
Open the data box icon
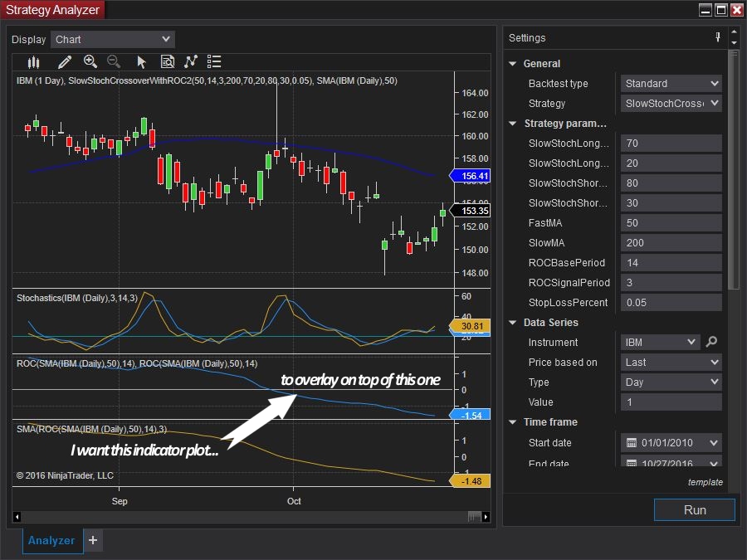167,61
